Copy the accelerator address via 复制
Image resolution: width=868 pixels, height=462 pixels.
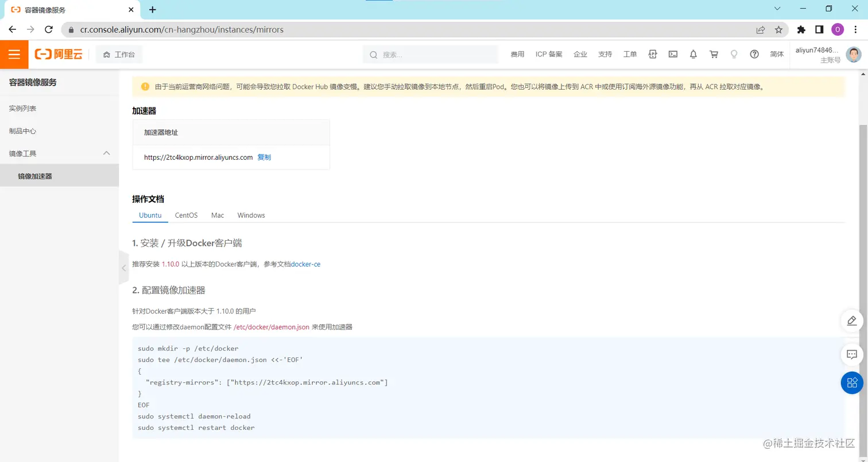[x=264, y=157]
